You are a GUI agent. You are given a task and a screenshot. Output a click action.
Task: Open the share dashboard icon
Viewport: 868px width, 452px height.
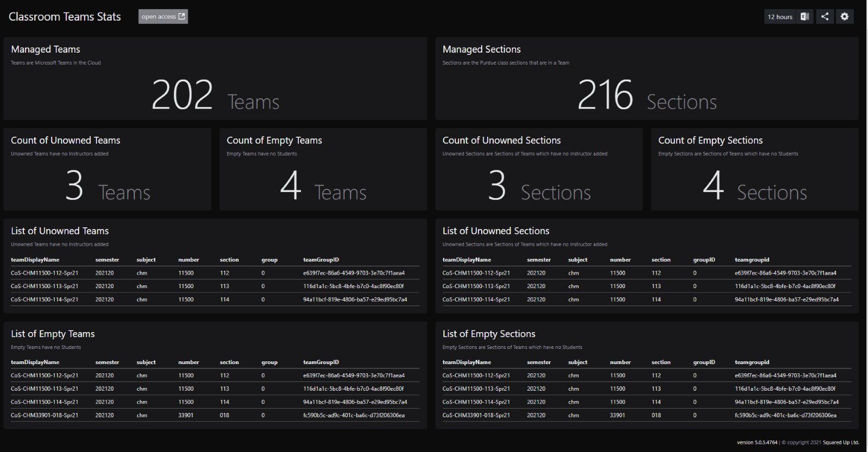(825, 17)
